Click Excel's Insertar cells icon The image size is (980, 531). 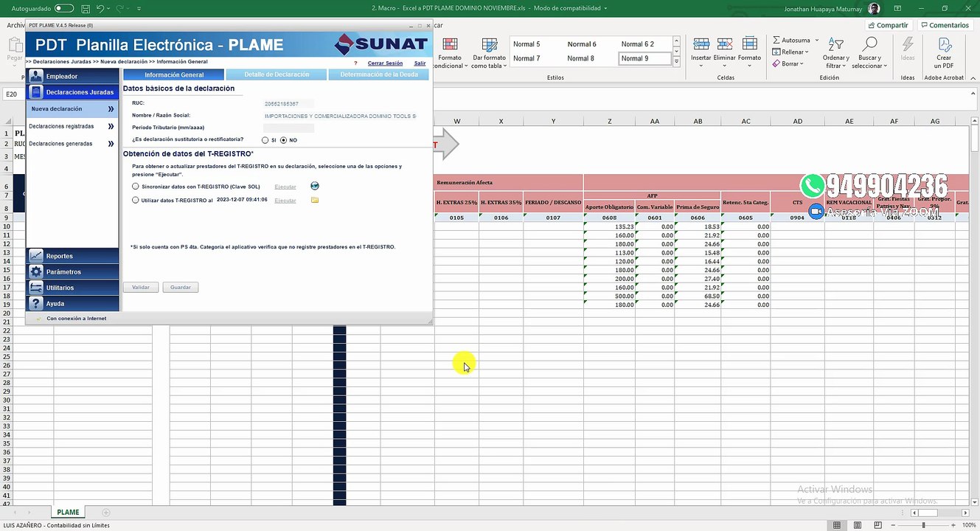(x=701, y=44)
